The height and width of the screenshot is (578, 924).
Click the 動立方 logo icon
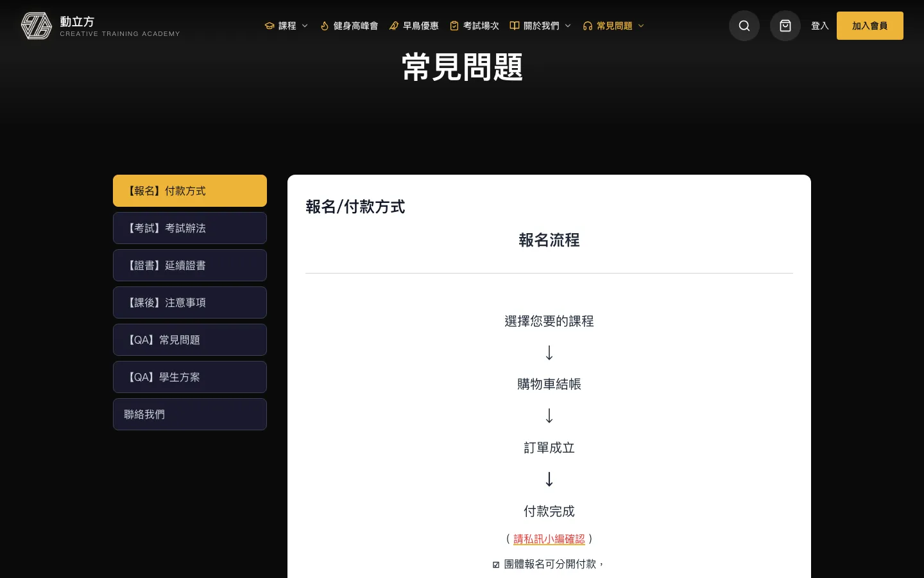coord(37,26)
